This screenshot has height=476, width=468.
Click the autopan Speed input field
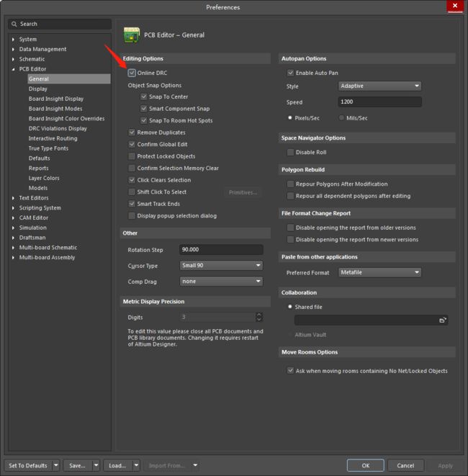[x=379, y=102]
